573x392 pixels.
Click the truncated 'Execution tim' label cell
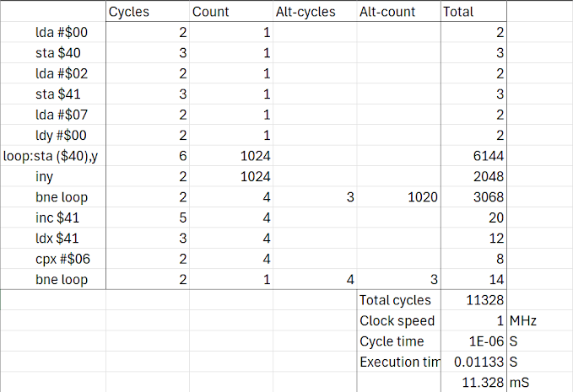click(x=398, y=362)
